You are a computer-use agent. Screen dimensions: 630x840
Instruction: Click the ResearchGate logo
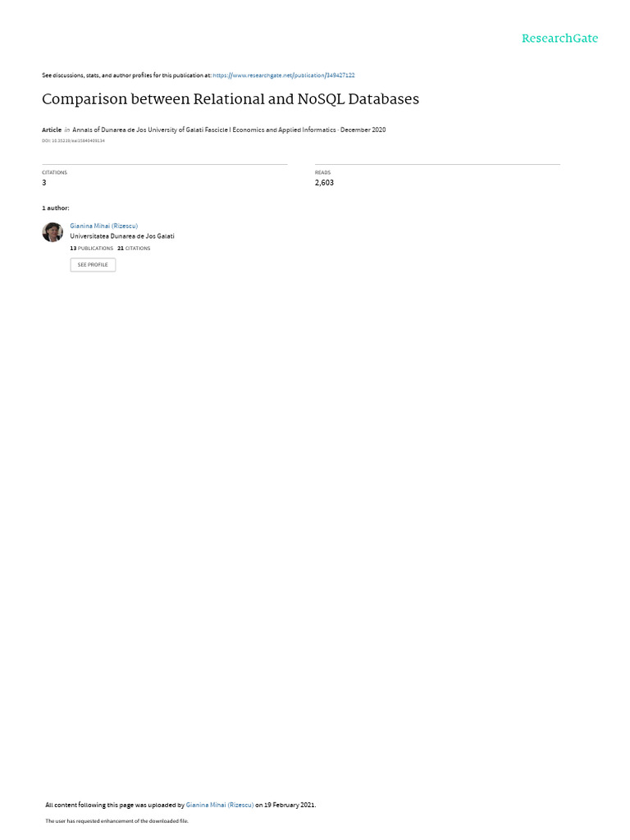(x=559, y=39)
